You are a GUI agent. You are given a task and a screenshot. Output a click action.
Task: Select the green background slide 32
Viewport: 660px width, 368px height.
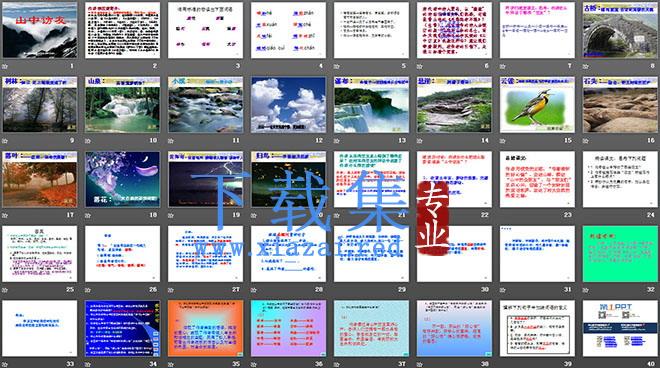(620, 253)
